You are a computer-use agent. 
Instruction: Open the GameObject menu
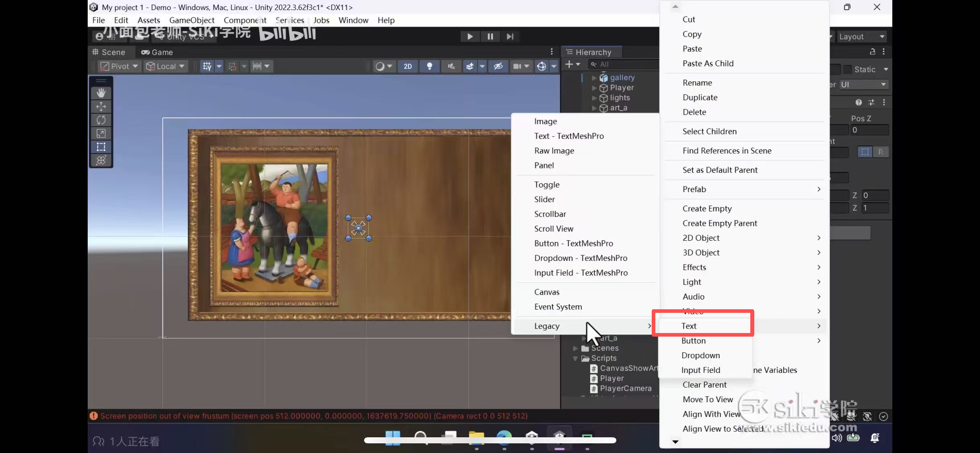click(x=192, y=20)
